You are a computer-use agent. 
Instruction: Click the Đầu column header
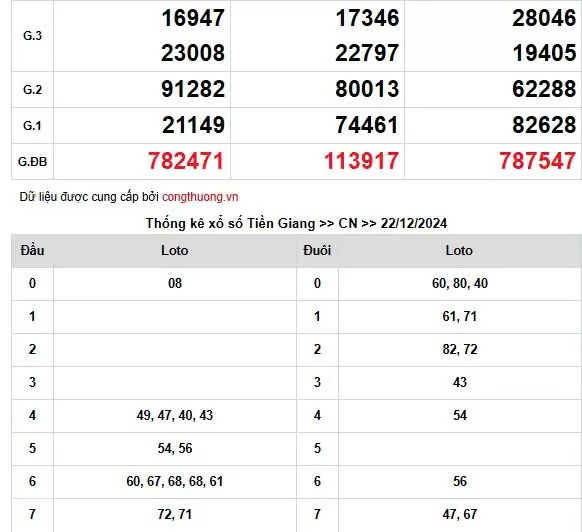33,251
